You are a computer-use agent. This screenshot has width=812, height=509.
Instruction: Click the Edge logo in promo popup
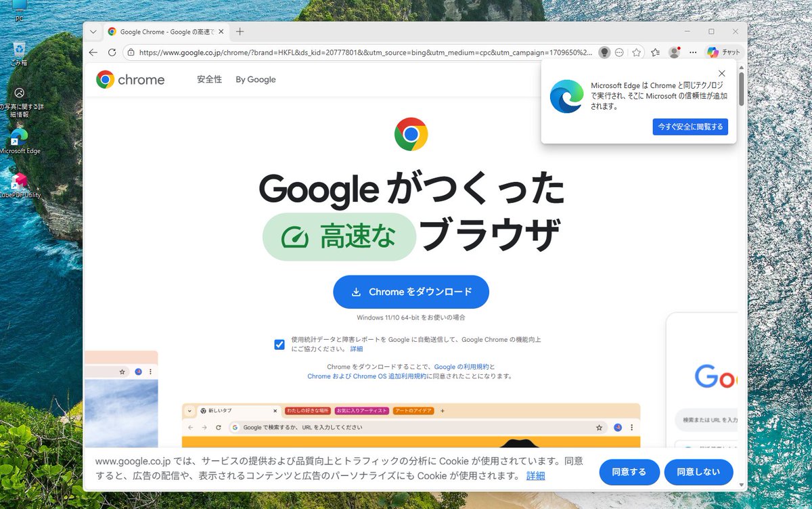click(566, 96)
